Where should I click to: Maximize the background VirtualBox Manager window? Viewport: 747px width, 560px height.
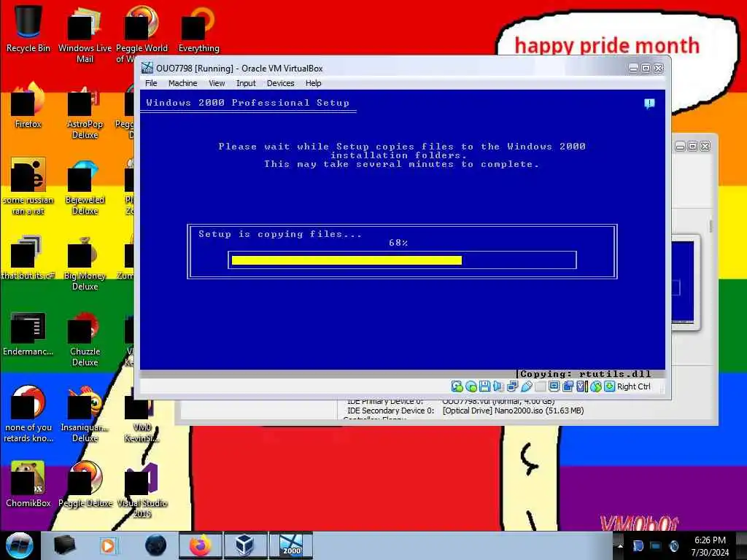pos(693,146)
